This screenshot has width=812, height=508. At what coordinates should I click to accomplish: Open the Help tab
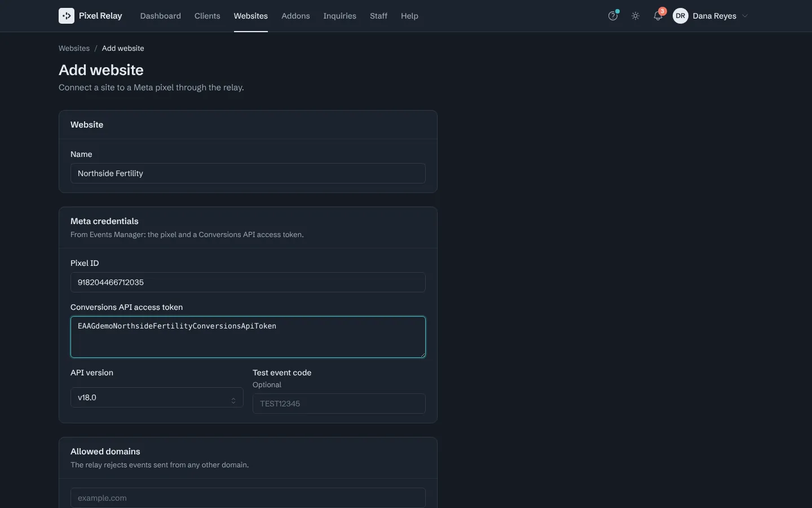point(409,16)
